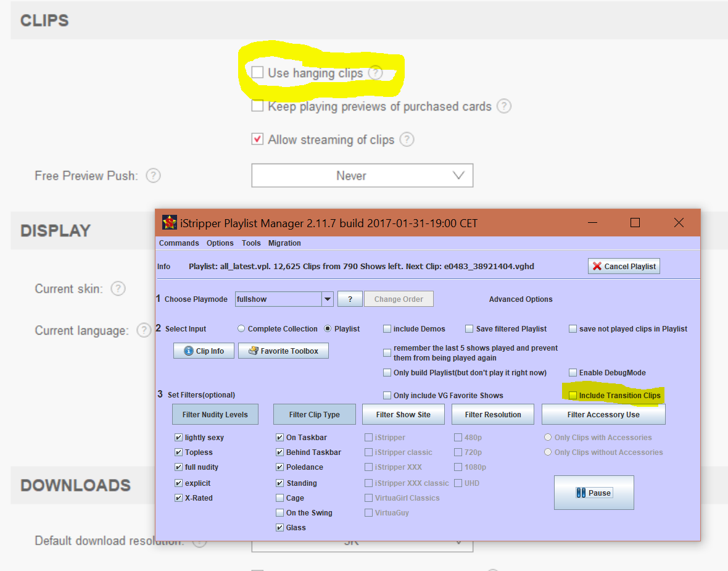728x571 pixels.
Task: Open Clip Info button
Action: click(204, 351)
